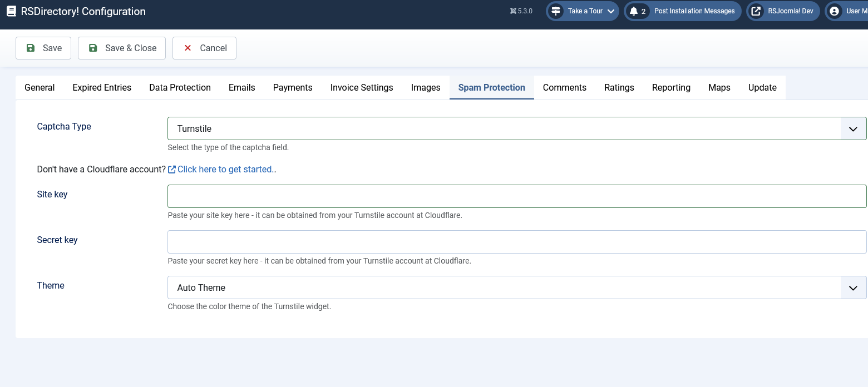868x387 pixels.
Task: Click the 'RSDirectory! Configuration' page title
Action: (x=83, y=11)
